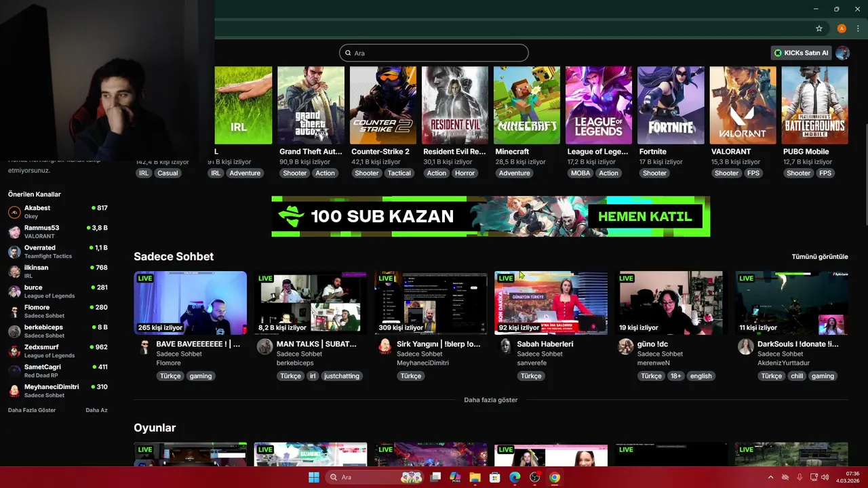Open the BAVE BAVEEEEEEE stream thumbnail
The width and height of the screenshot is (868, 488).
(190, 303)
